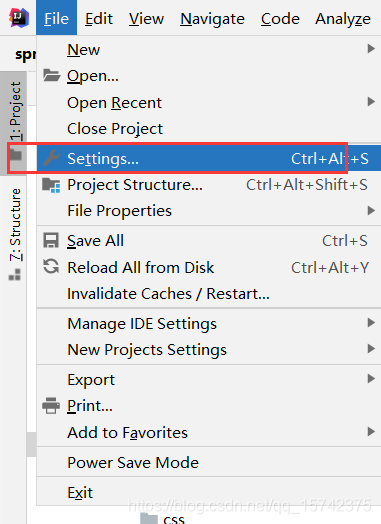This screenshot has height=524, width=381.
Task: Click the Save All floppy disk icon
Action: click(x=51, y=240)
